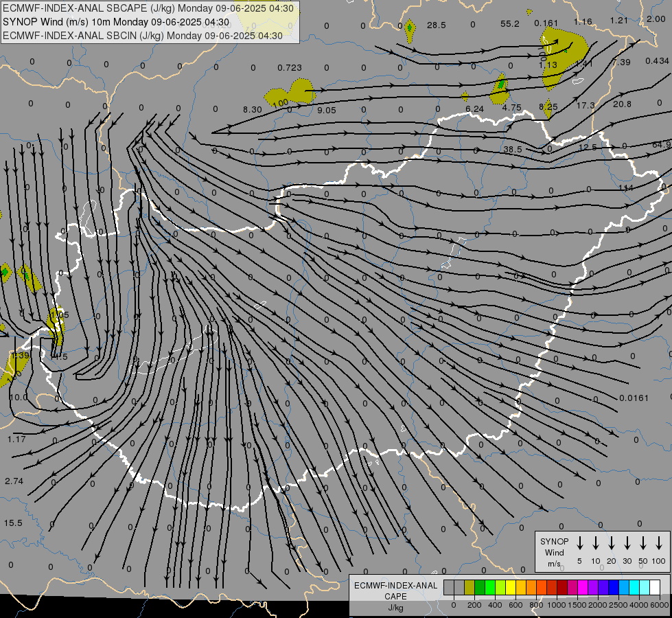Pick the lightest cyan swatch before white

point(645,587)
